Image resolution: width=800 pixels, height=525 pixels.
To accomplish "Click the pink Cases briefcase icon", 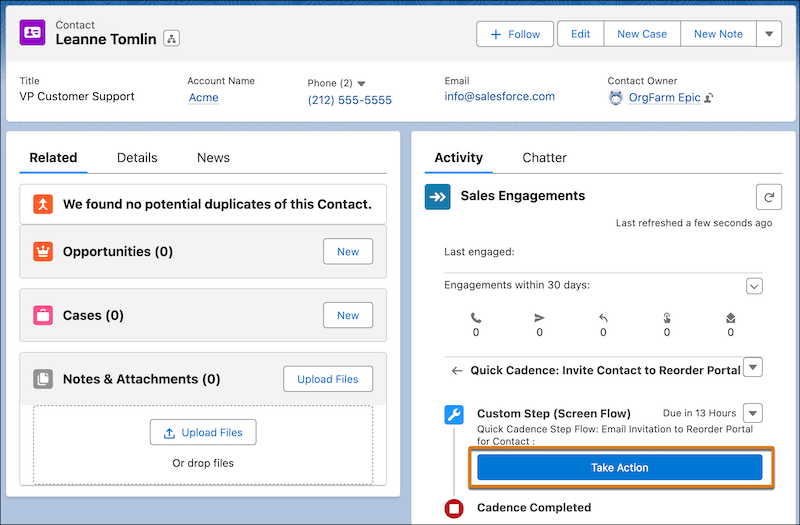I will (x=43, y=315).
